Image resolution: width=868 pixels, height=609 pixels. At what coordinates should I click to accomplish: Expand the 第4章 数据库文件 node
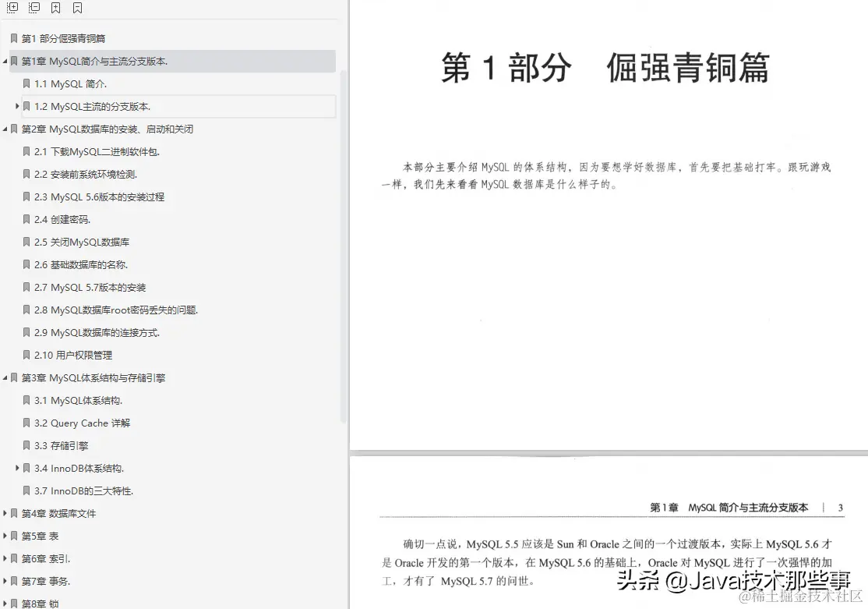tap(5, 513)
